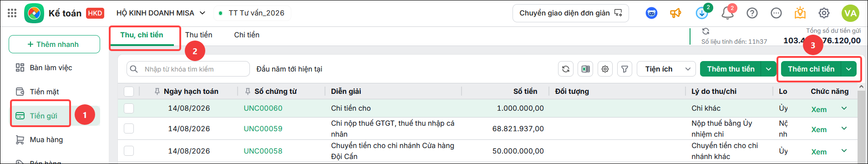Open the help question mark icon
The width and height of the screenshot is (868, 164).
click(752, 13)
